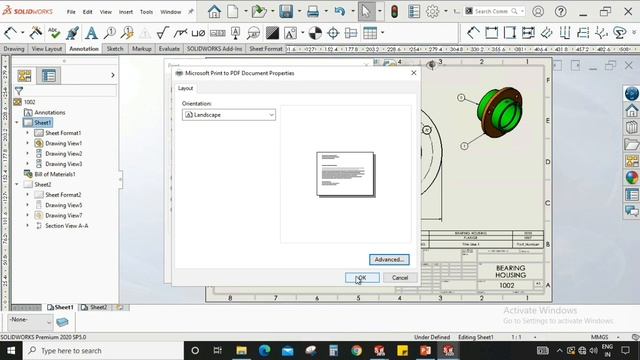Switch to the Evaluate tab
Image resolution: width=640 pixels, height=360 pixels.
click(169, 49)
